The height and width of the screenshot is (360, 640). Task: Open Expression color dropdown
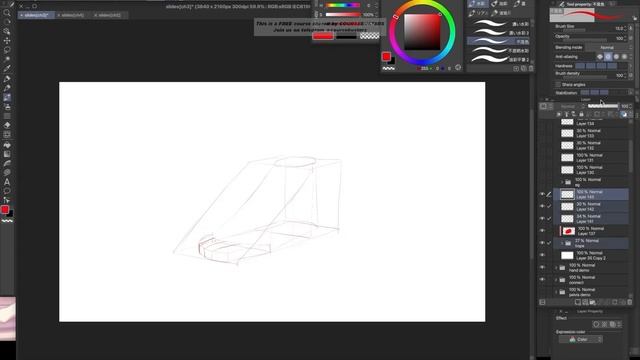tap(581, 339)
